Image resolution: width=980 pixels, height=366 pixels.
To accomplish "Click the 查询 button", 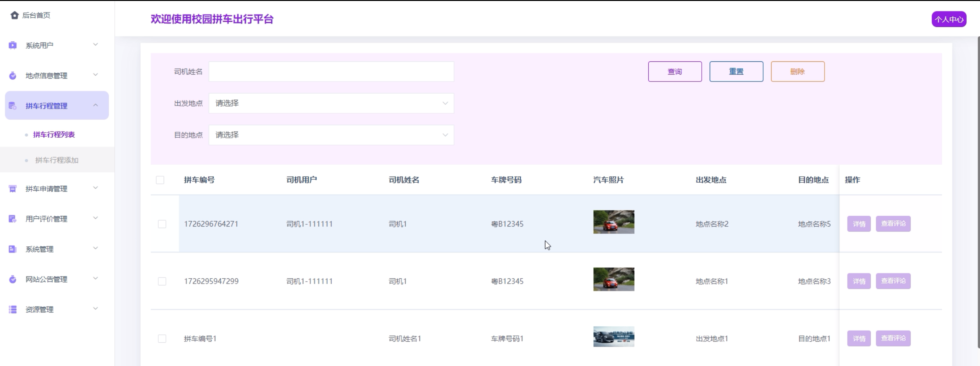I will point(675,72).
